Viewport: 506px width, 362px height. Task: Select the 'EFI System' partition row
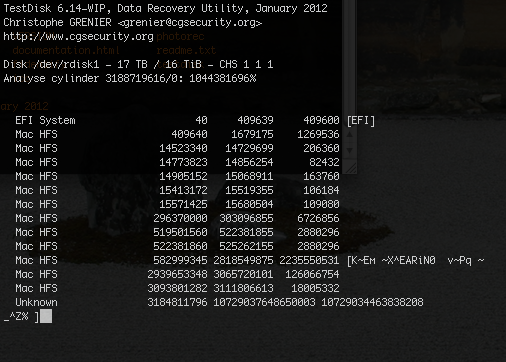pos(195,120)
